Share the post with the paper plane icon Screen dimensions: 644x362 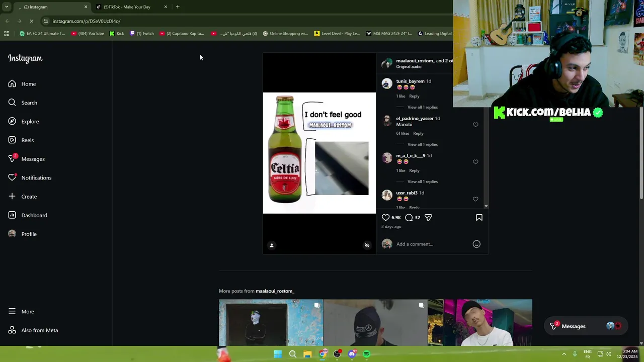tap(428, 218)
